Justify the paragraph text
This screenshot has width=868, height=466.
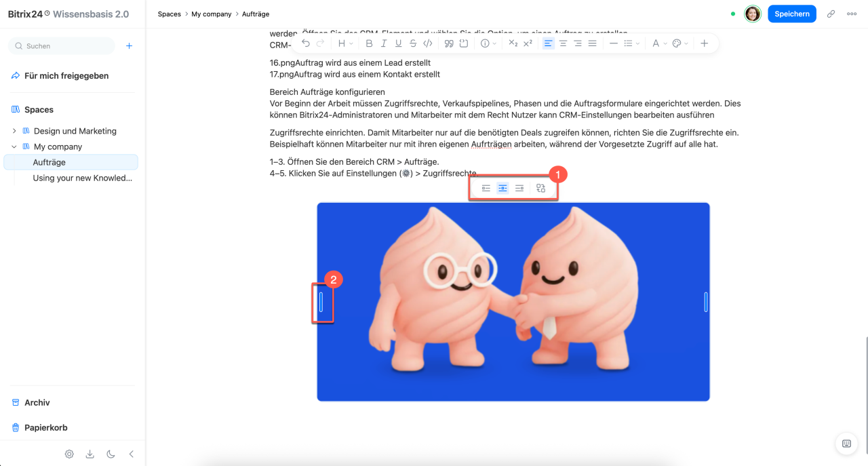pyautogui.click(x=592, y=43)
